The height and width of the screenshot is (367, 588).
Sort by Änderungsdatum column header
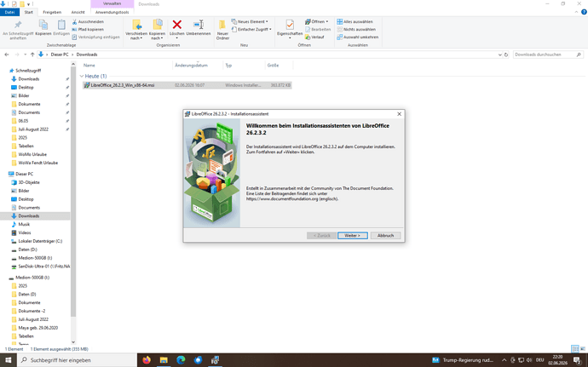191,66
